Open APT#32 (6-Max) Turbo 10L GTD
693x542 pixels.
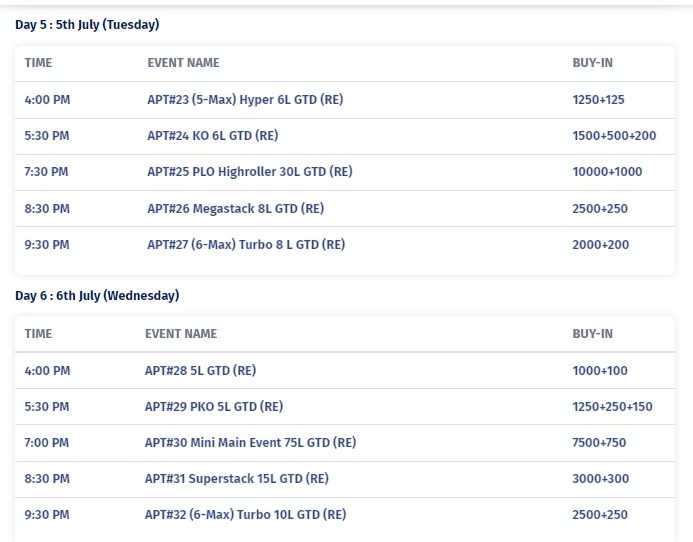(245, 515)
